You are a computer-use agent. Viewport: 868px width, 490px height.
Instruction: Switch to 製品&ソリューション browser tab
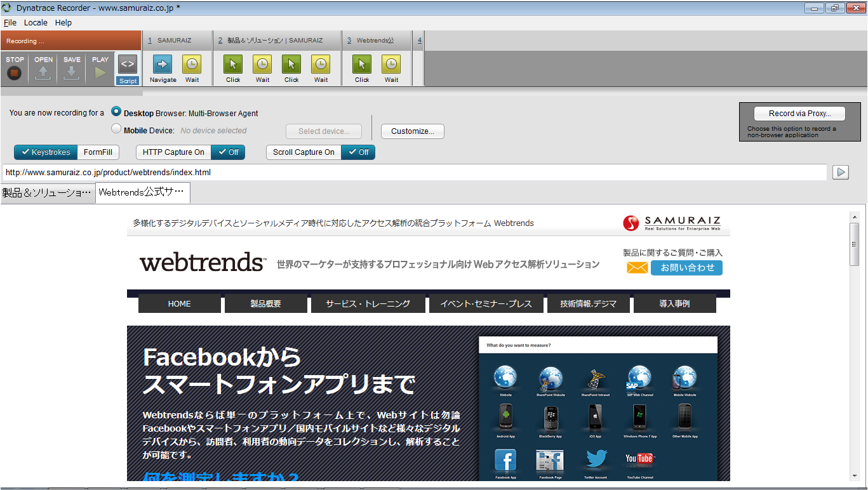[48, 192]
